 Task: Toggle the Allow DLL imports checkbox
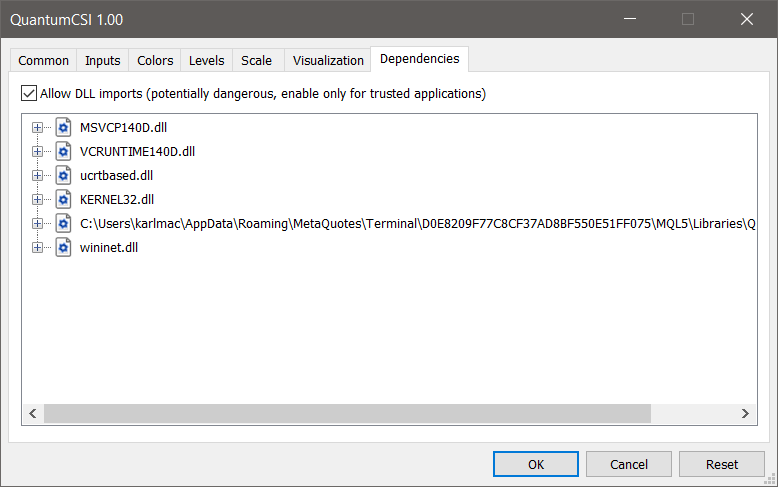[29, 94]
